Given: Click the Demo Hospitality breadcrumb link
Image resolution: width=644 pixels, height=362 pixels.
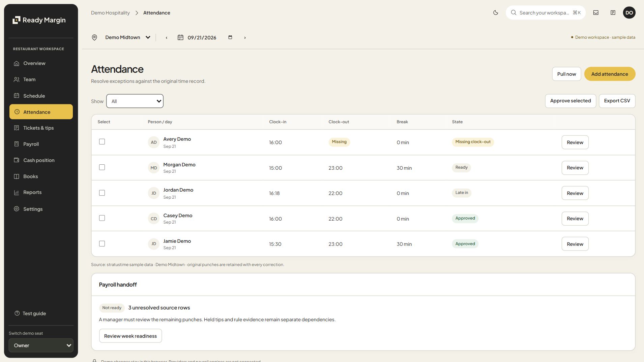Looking at the screenshot, I should [110, 13].
